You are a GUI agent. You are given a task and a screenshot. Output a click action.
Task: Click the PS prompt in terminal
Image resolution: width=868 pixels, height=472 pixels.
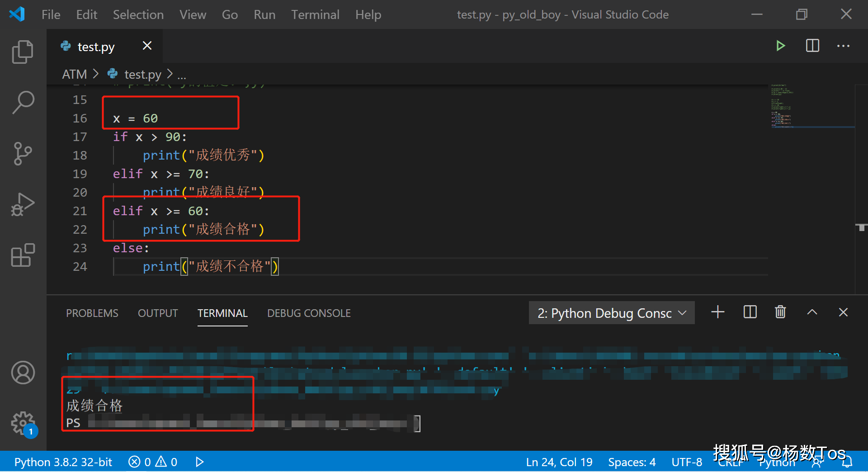click(x=73, y=423)
